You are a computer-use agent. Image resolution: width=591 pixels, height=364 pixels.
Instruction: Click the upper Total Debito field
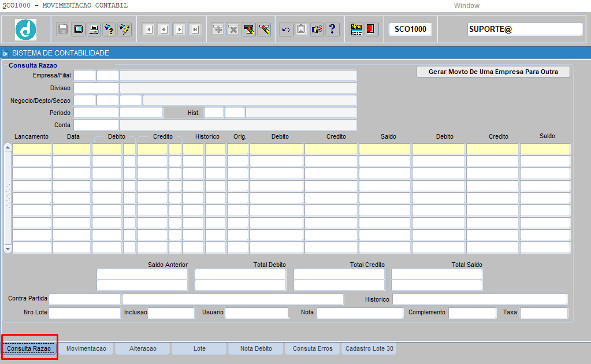point(240,274)
